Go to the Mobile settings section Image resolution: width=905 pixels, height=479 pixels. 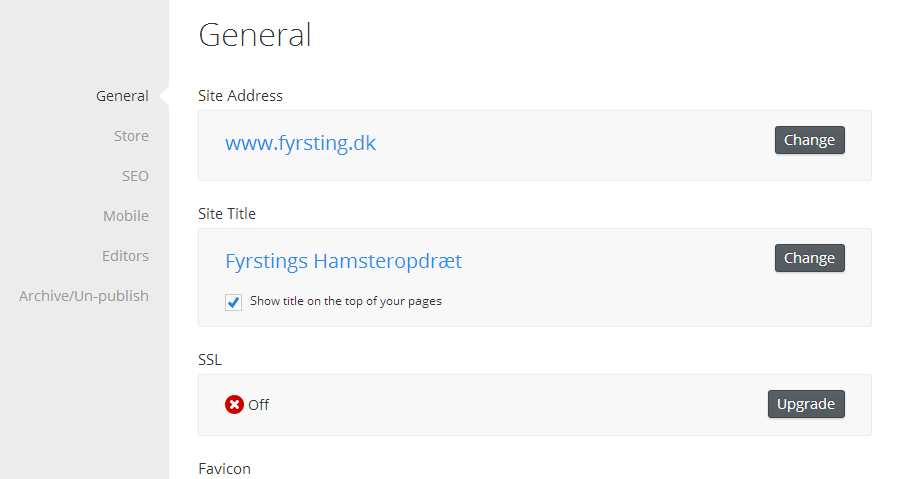click(x=126, y=216)
